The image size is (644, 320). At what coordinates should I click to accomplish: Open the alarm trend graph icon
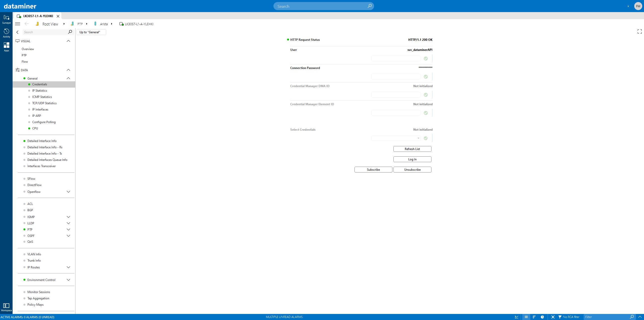click(517, 317)
